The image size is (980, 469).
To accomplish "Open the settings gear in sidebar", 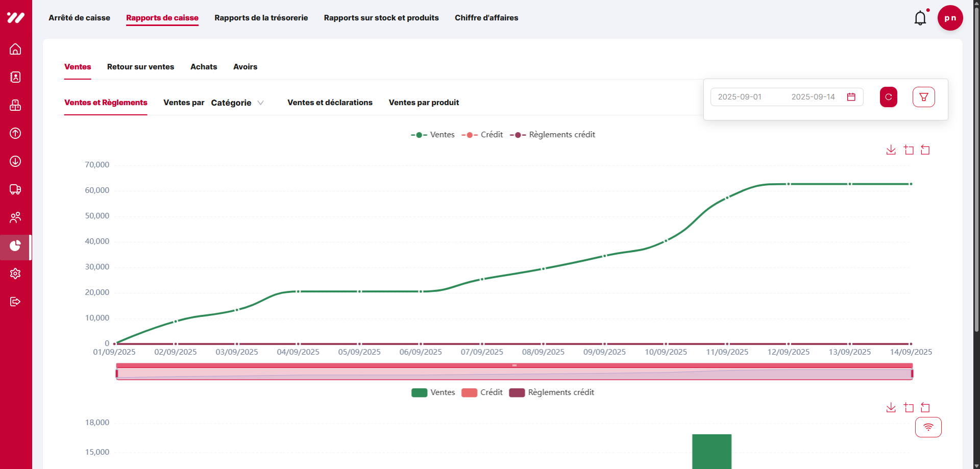I will pos(15,274).
